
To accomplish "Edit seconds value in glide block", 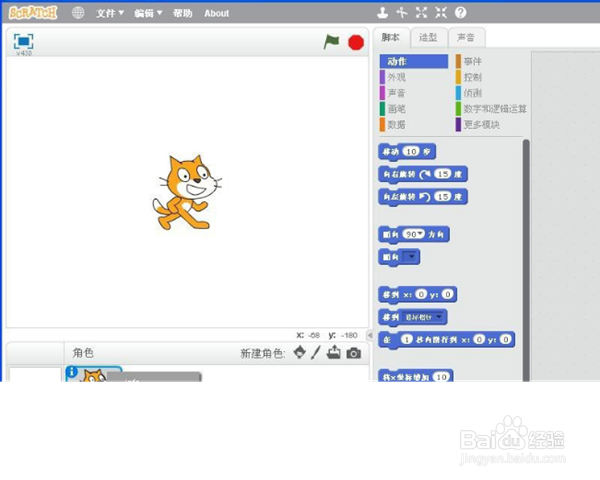I will pos(407,339).
